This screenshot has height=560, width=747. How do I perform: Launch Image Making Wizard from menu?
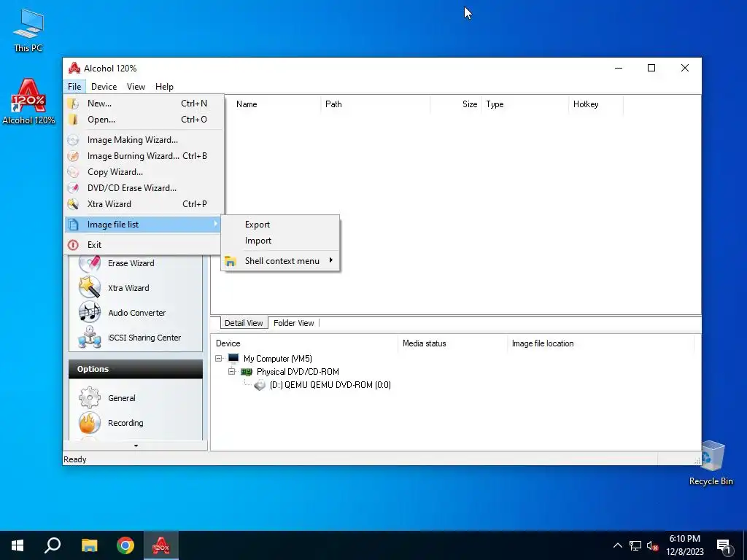click(x=144, y=140)
